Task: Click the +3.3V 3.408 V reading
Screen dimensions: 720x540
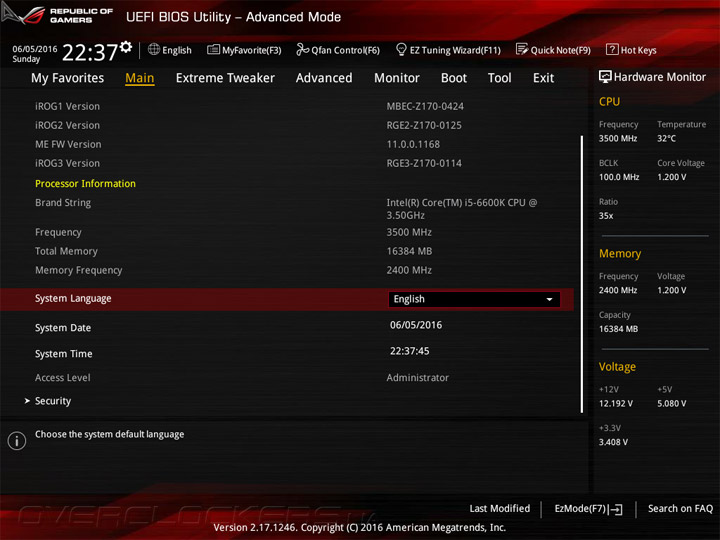Action: 613,442
